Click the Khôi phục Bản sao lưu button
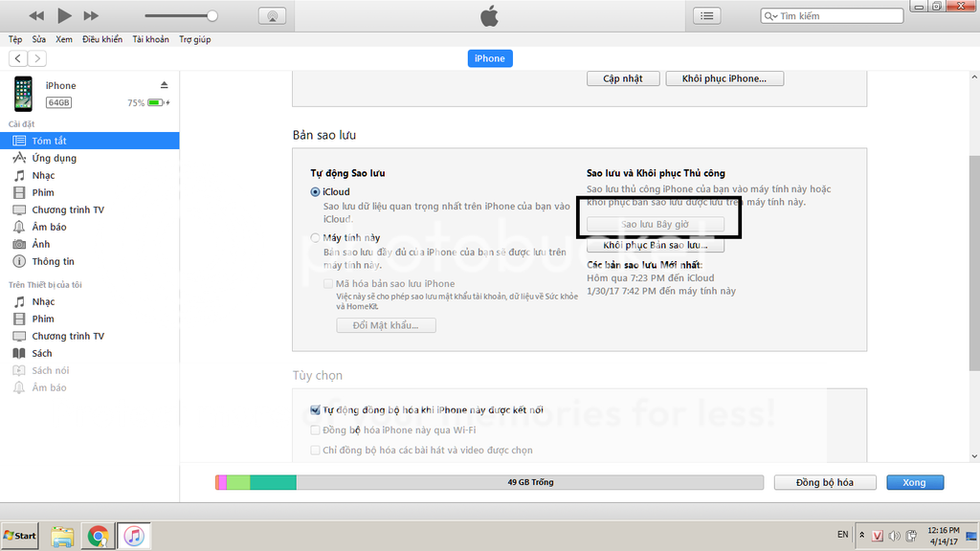Screen dimensions: 980x551 coord(655,245)
